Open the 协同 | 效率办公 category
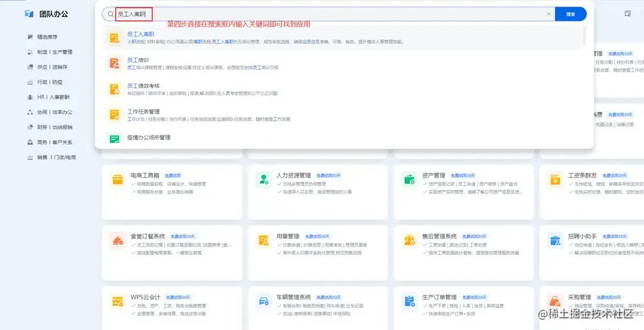Screen dimensions: 644x330 tap(55, 112)
